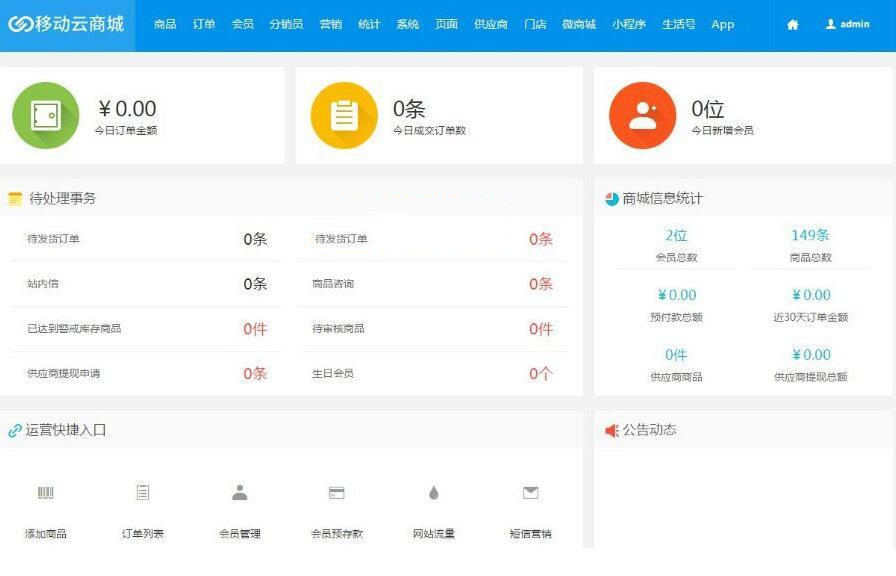Viewport: 896px width, 576px height.
Task: Open the 营销 navigation menu
Action: click(330, 25)
